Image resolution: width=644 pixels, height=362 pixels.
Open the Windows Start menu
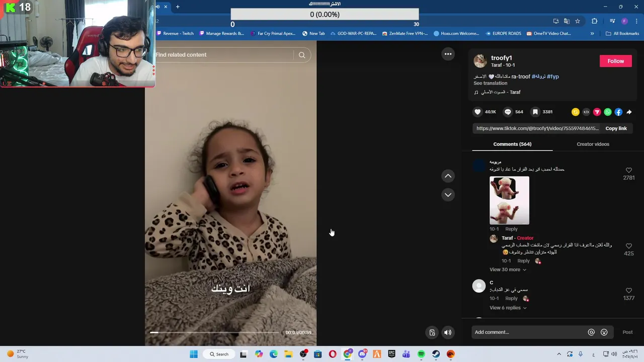194,354
